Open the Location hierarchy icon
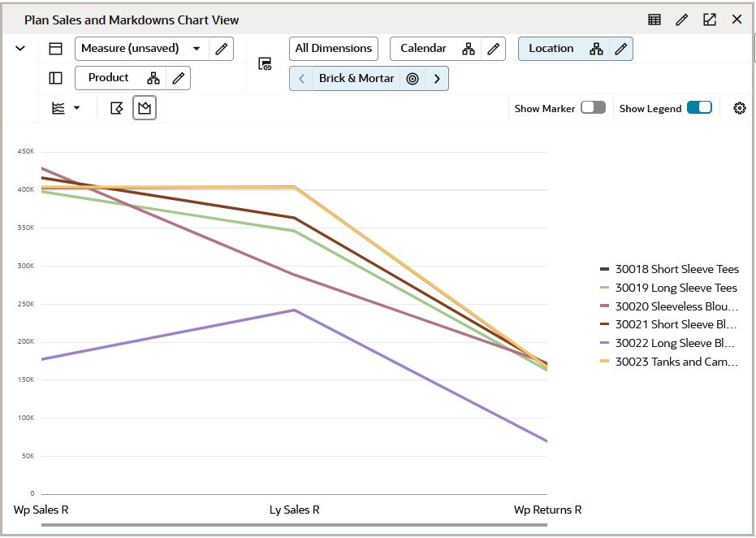 [597, 49]
